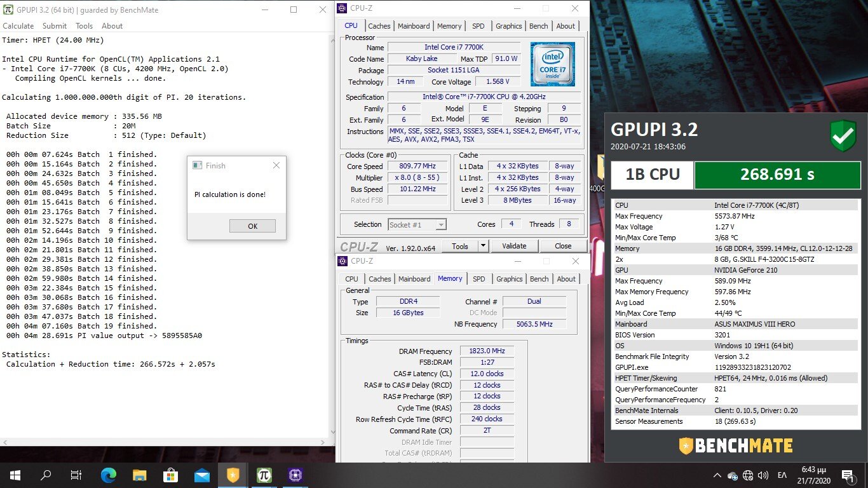Switch to Caches tab in CPU-Z timings window
The height and width of the screenshot is (488, 868).
point(380,279)
